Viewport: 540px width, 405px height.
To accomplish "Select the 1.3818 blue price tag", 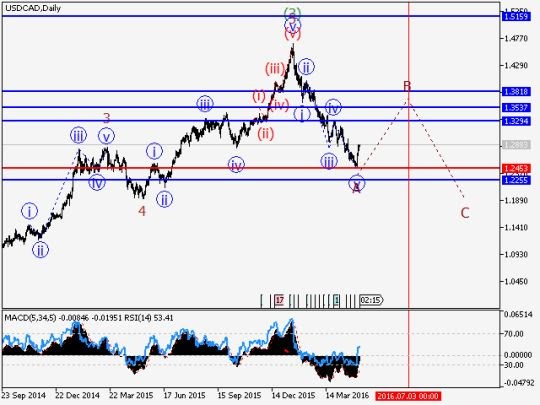I will point(516,92).
